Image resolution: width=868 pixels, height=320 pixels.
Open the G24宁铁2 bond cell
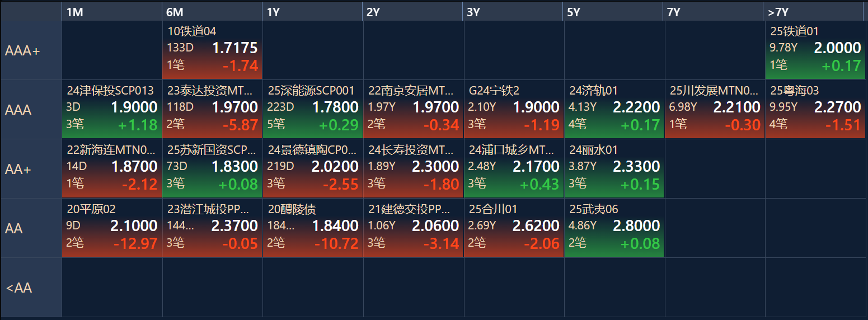(513, 110)
